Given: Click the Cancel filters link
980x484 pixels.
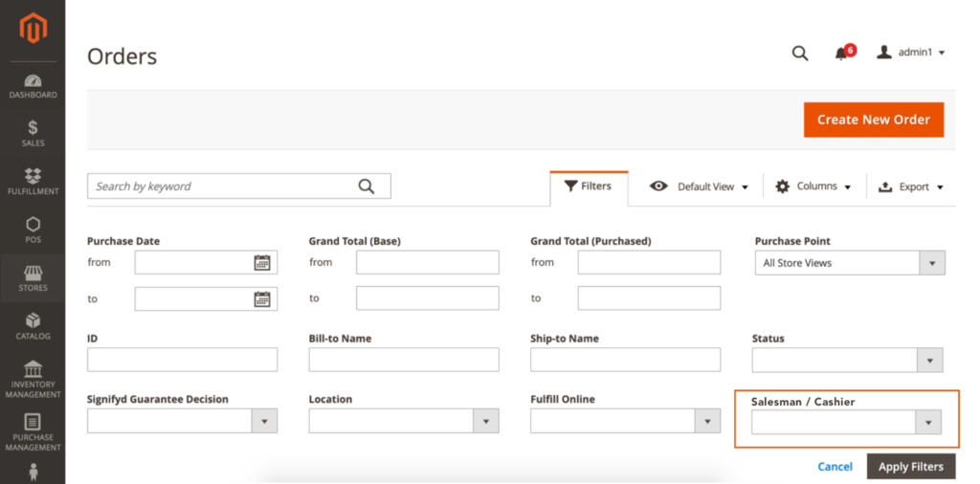Looking at the screenshot, I should coord(835,467).
